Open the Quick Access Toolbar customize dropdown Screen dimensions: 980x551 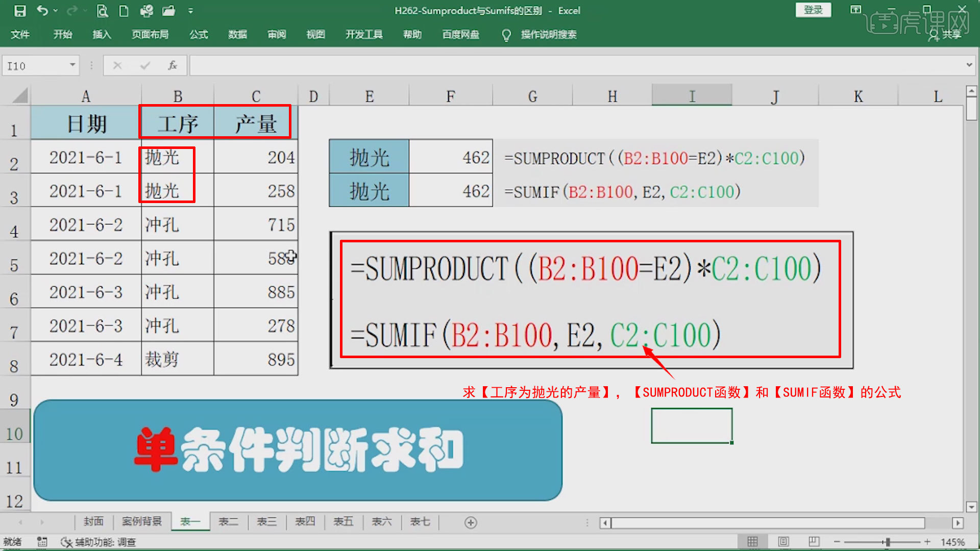point(190,11)
